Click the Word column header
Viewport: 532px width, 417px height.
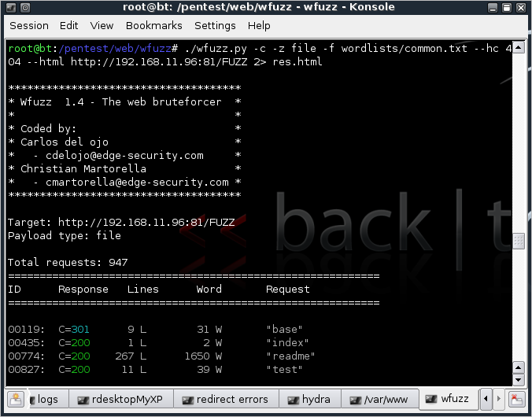(209, 289)
